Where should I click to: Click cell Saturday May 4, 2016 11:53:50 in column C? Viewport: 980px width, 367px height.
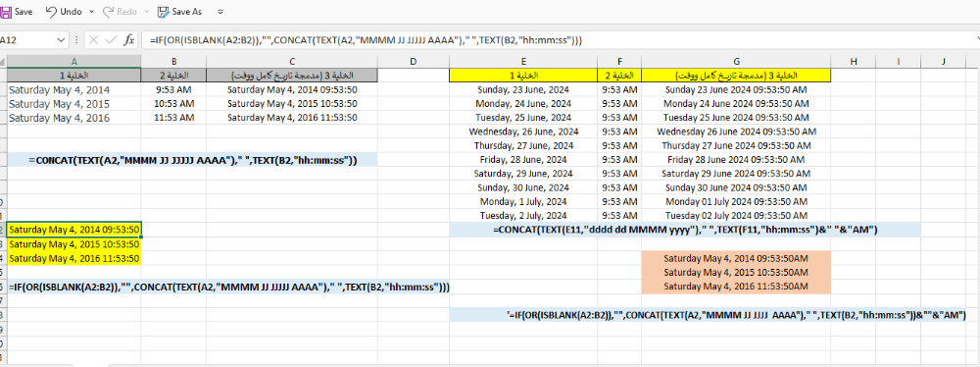point(292,118)
